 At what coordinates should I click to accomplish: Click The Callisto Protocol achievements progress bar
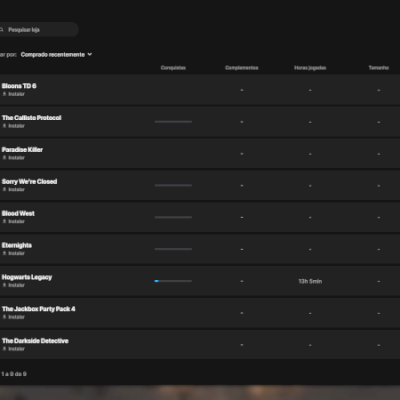point(173,122)
